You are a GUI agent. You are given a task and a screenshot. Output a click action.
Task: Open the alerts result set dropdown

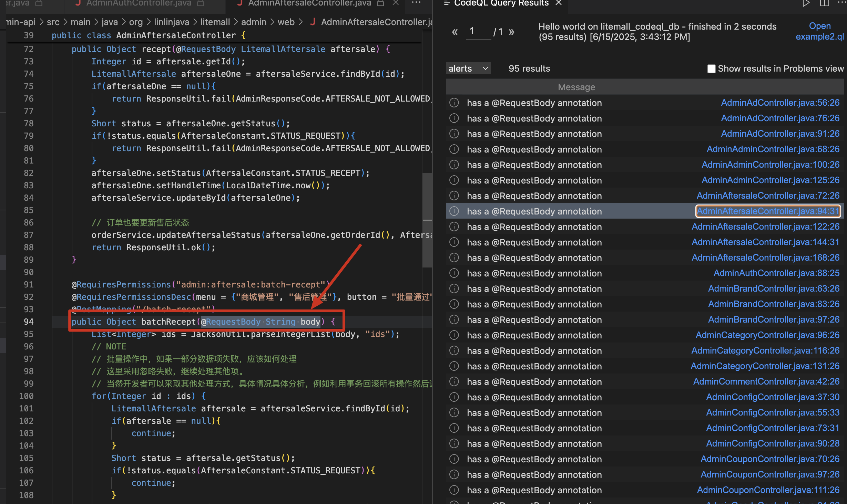pos(468,69)
